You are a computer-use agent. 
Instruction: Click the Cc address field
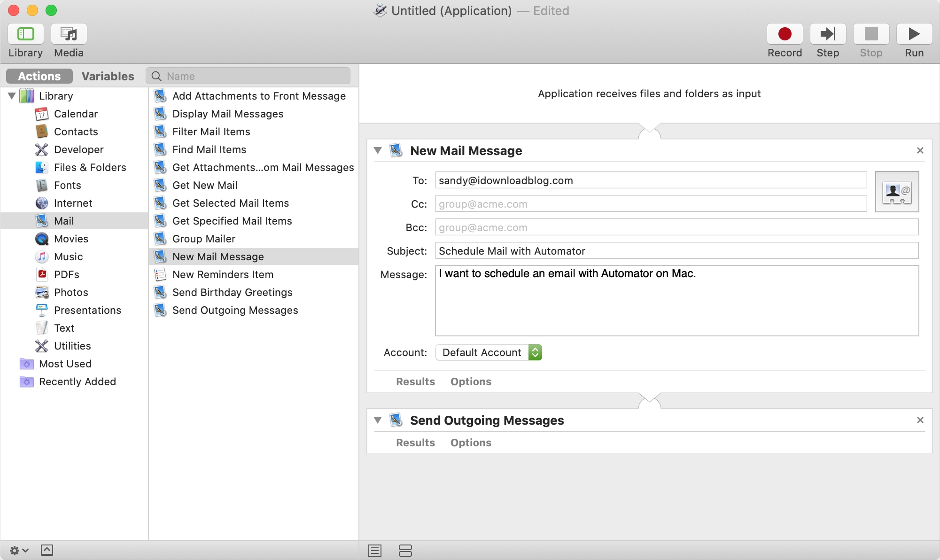coord(651,204)
